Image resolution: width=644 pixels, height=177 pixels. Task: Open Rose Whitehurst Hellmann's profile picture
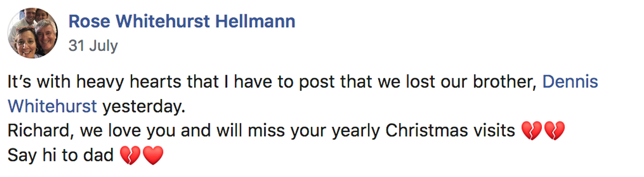(x=33, y=33)
